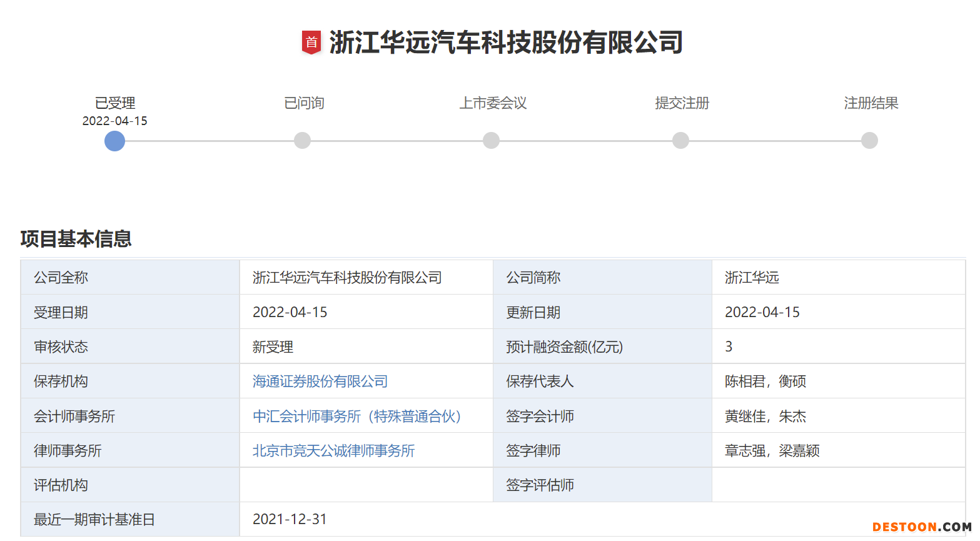
Task: Select the 审核状态 value 新受理
Action: pos(271,346)
